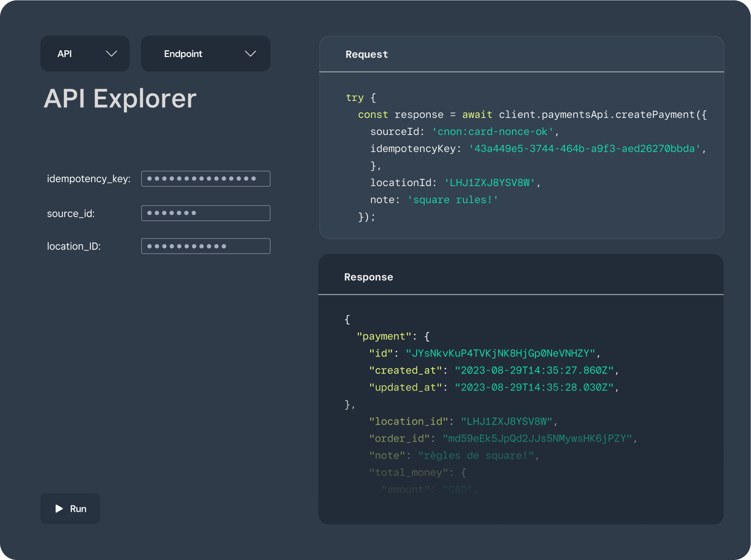Click inside the source_id input field
The image size is (751, 560).
pyautogui.click(x=205, y=213)
